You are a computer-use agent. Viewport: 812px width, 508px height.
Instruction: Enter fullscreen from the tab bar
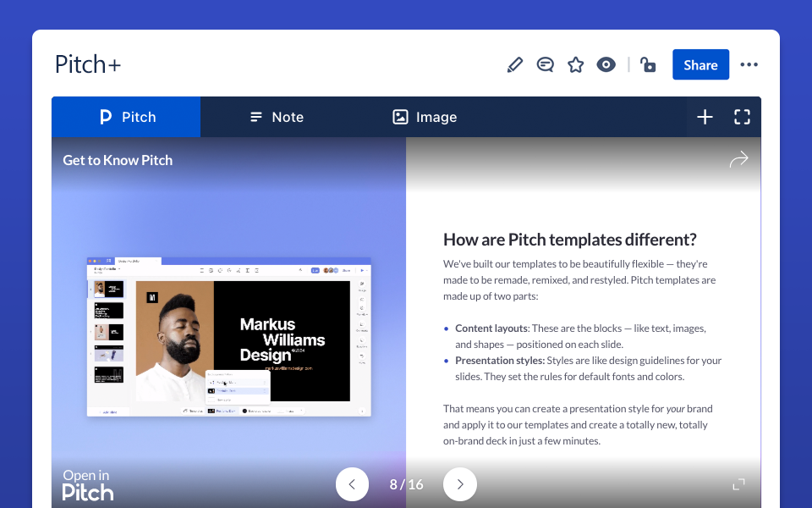tap(742, 117)
